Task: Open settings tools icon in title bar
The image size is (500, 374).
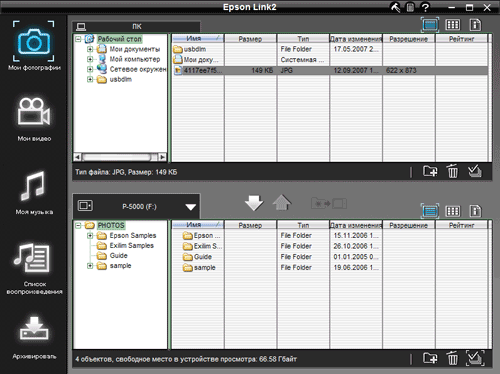Action: click(x=395, y=7)
